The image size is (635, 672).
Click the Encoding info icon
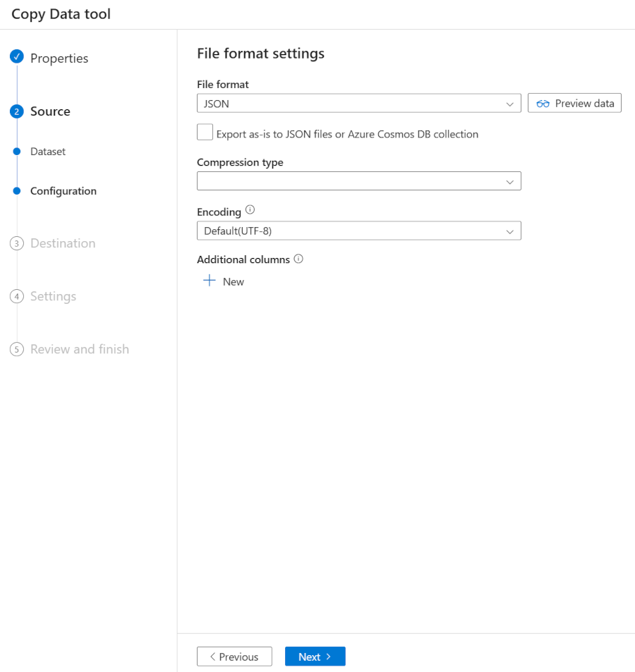tap(250, 211)
